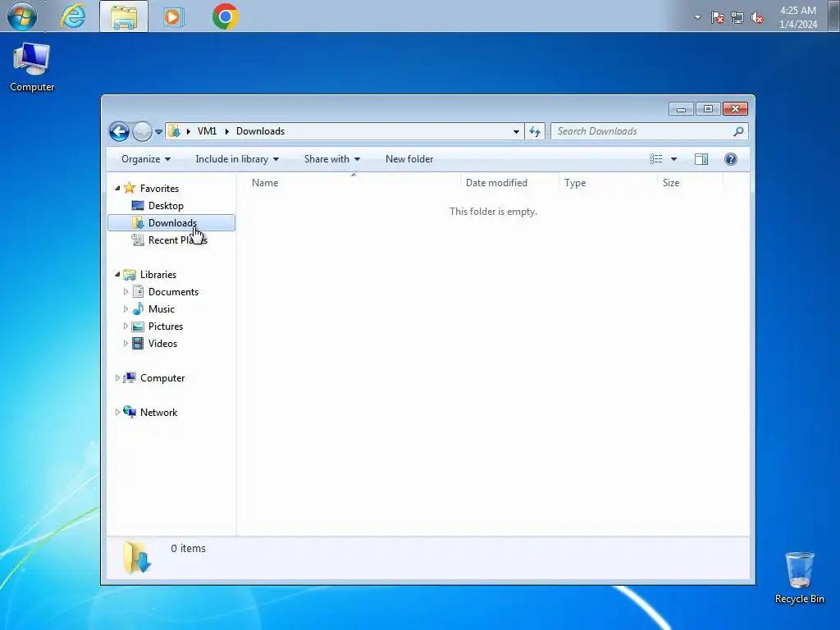
Task: Launch Internet Explorer from taskbar
Action: pos(73,16)
